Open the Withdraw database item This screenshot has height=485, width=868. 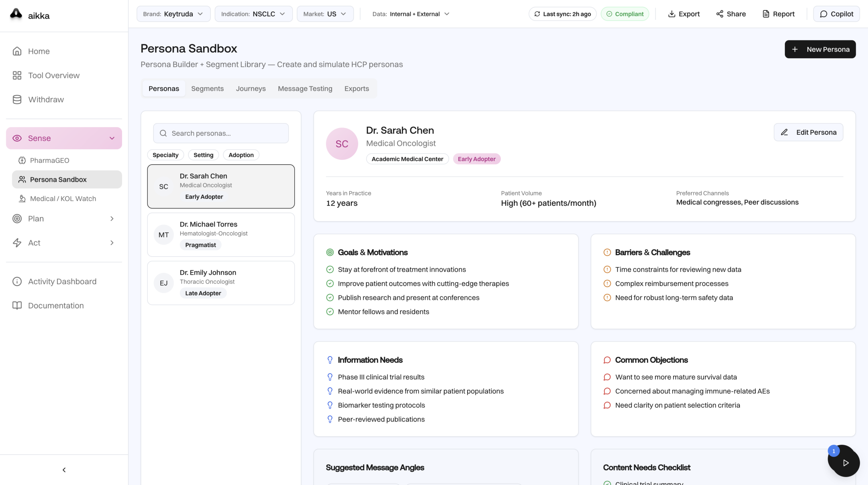[x=46, y=99]
